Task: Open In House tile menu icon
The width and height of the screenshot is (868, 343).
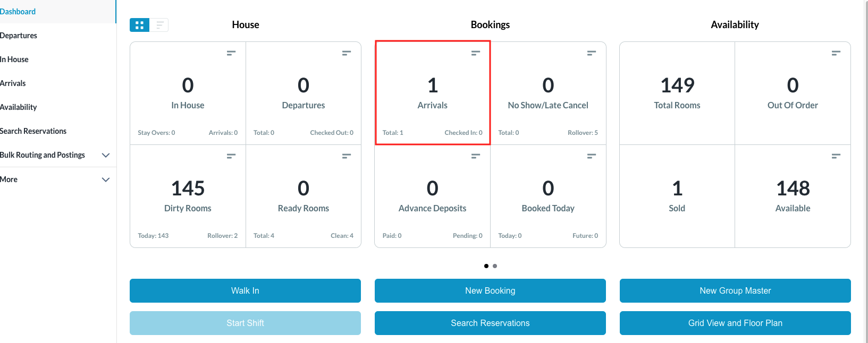Action: click(231, 53)
